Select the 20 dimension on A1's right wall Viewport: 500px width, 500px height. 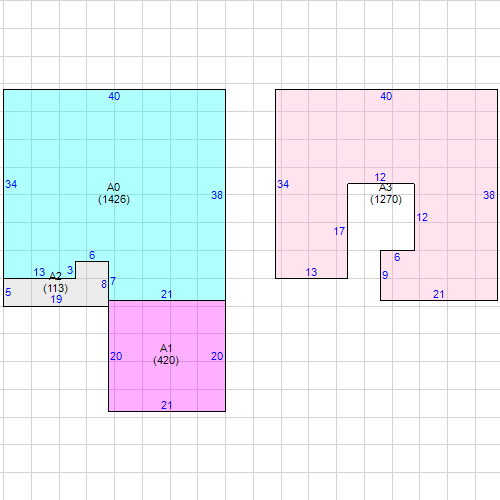coord(217,356)
